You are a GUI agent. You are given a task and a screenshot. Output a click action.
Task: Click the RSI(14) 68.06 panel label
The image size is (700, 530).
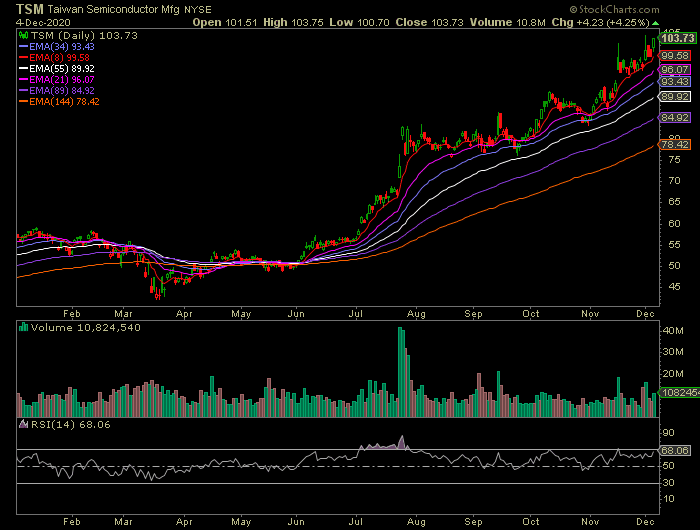tap(71, 425)
